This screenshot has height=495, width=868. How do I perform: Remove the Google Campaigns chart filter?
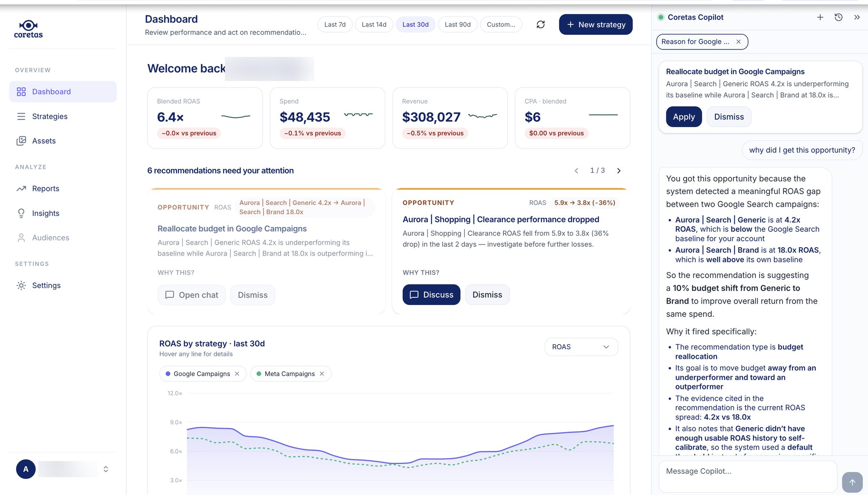237,374
